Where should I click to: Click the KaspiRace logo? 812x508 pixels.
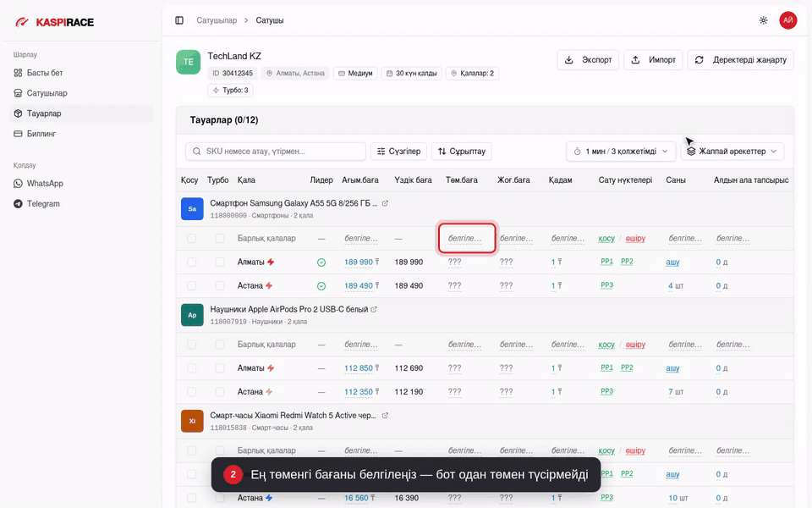(x=54, y=22)
